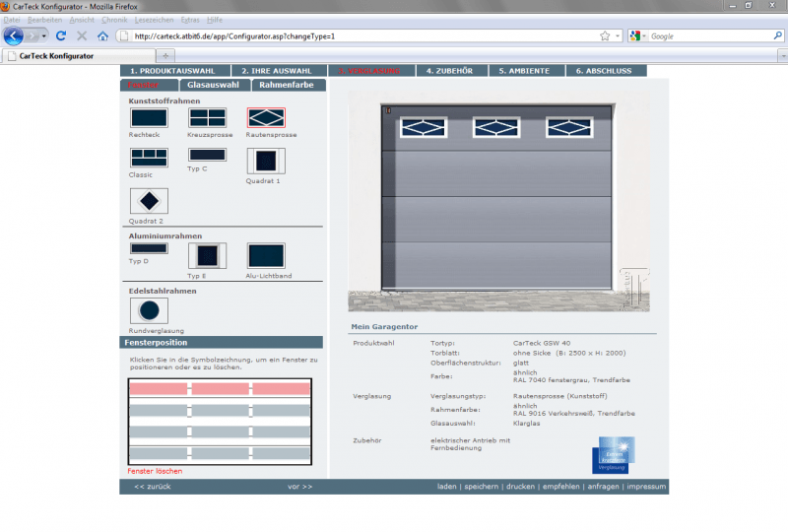This screenshot has height=532, width=788.
Task: Switch to the Rahmenfarbe sub-tab
Action: (289, 85)
